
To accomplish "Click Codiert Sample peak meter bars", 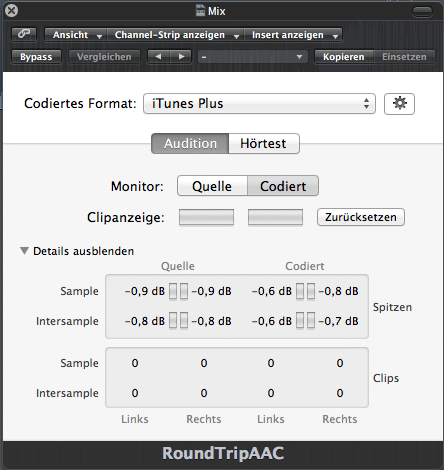I will [x=305, y=291].
